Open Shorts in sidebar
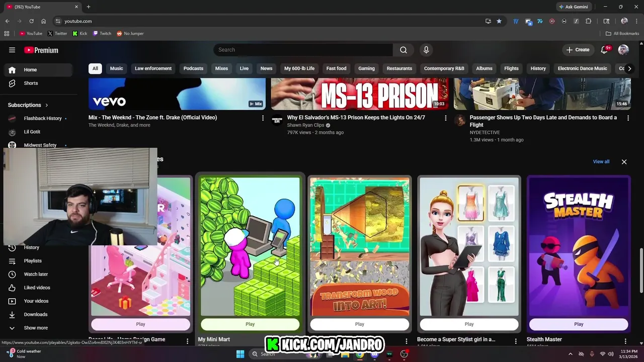644x362 pixels. [38, 83]
